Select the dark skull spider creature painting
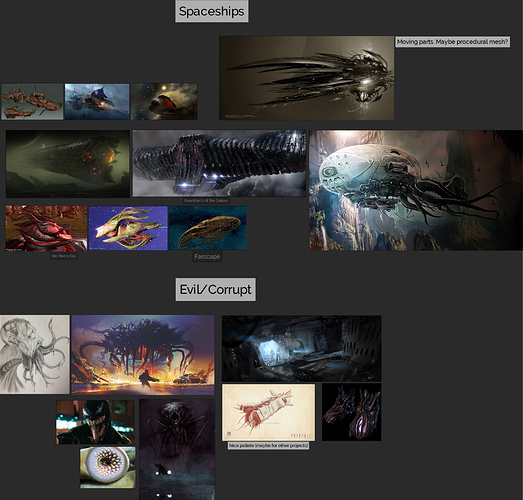The image size is (523, 500). pos(177,449)
